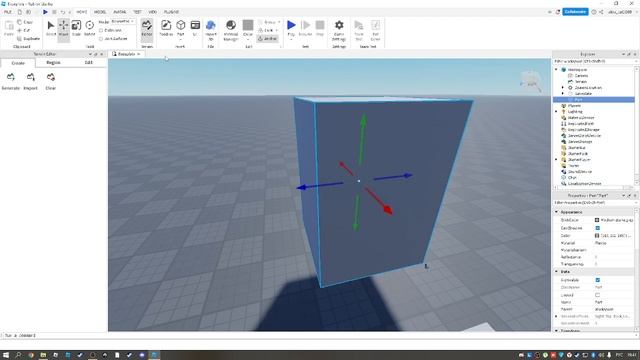Enable the Collisions checkbox
640x360 pixels.
click(101, 31)
